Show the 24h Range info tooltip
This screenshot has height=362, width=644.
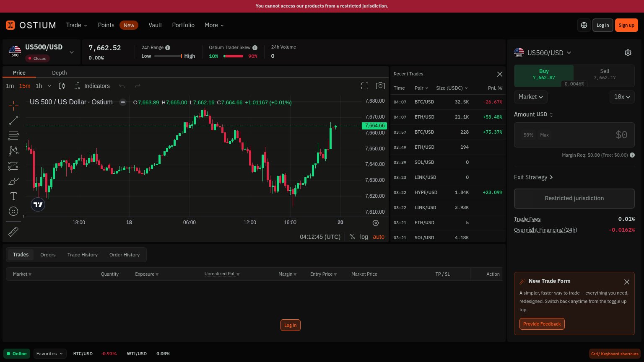click(168, 48)
